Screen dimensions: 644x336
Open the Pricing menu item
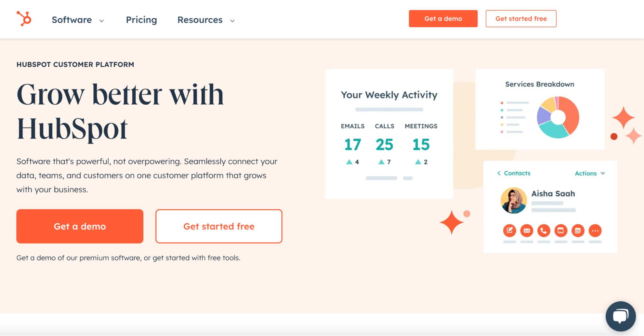(x=141, y=20)
